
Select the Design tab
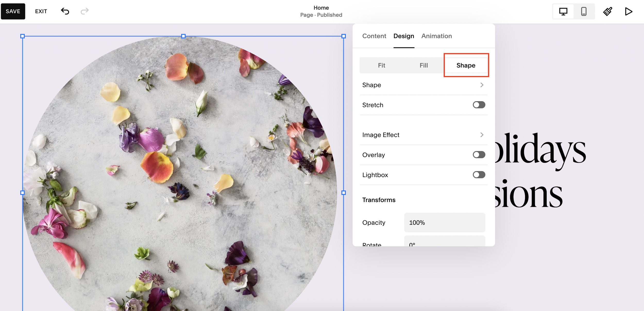404,36
